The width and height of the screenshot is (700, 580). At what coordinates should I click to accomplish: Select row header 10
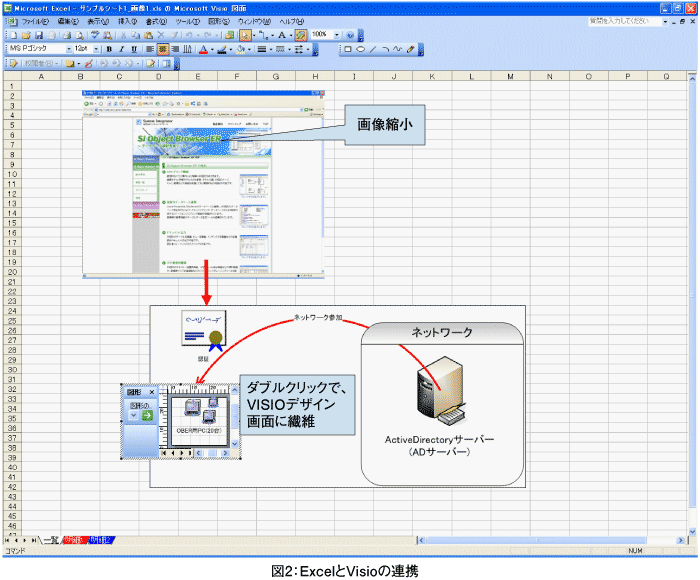[x=12, y=174]
